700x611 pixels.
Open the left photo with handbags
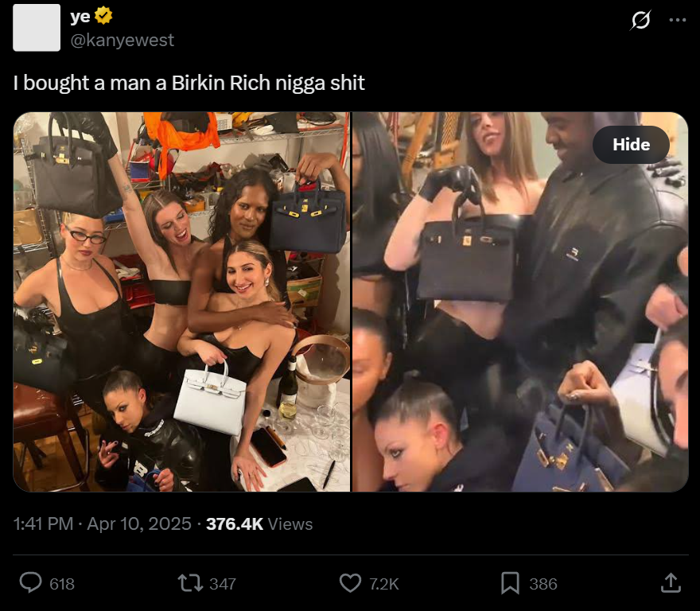[181, 302]
